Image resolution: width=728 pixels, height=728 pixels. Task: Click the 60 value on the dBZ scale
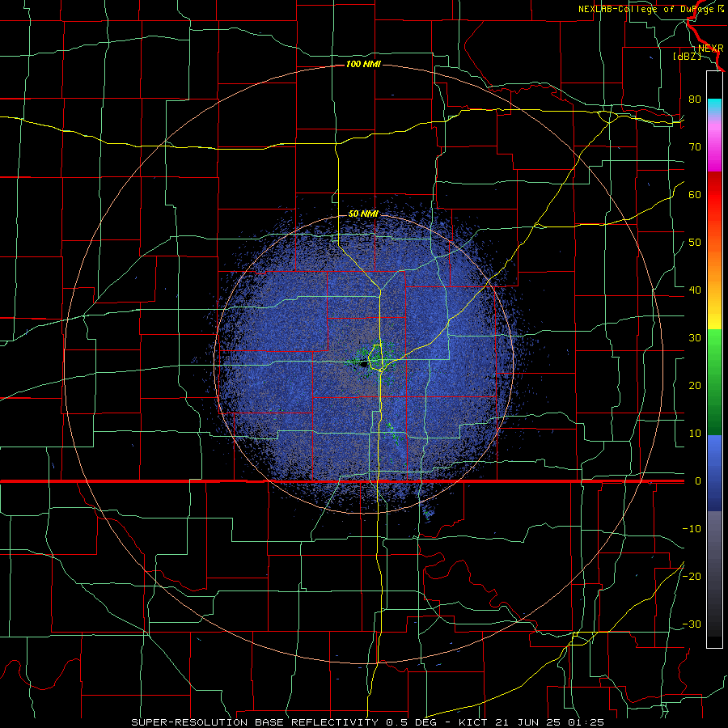695,194
